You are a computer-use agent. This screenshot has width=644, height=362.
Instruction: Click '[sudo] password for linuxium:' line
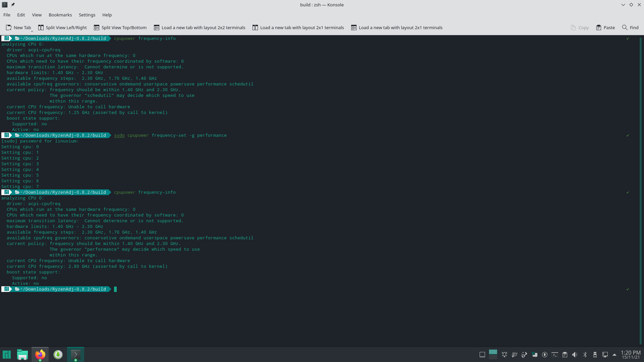(x=40, y=141)
